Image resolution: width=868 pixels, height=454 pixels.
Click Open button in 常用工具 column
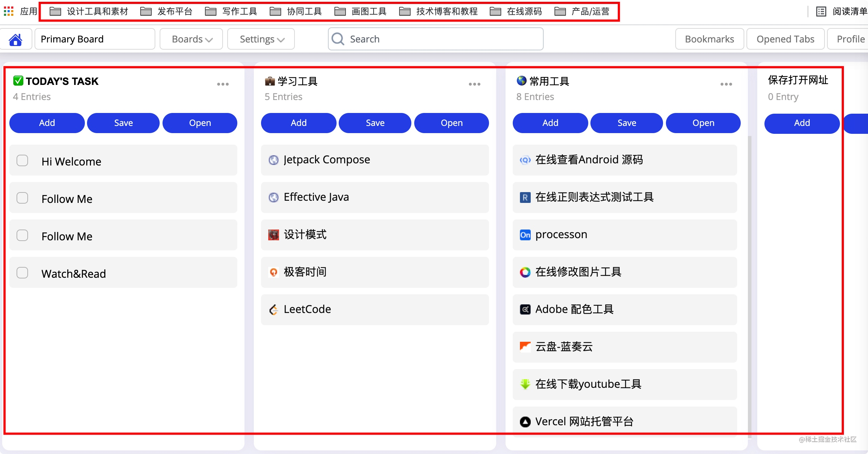click(x=703, y=123)
